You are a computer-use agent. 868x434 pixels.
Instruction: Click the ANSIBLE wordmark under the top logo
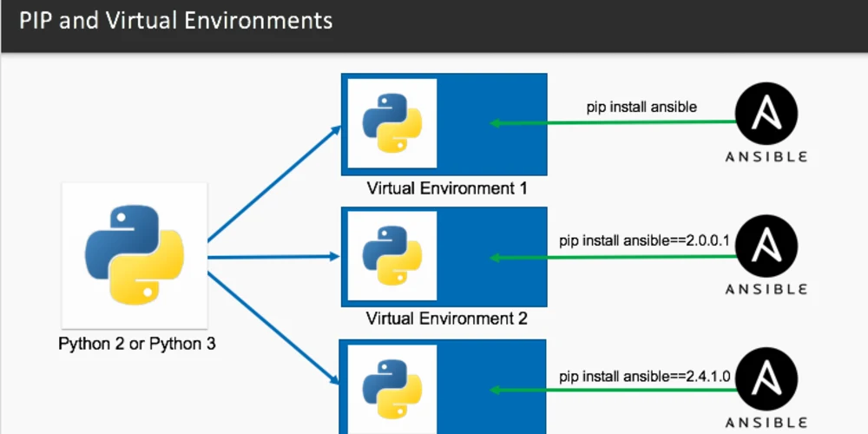(x=766, y=156)
